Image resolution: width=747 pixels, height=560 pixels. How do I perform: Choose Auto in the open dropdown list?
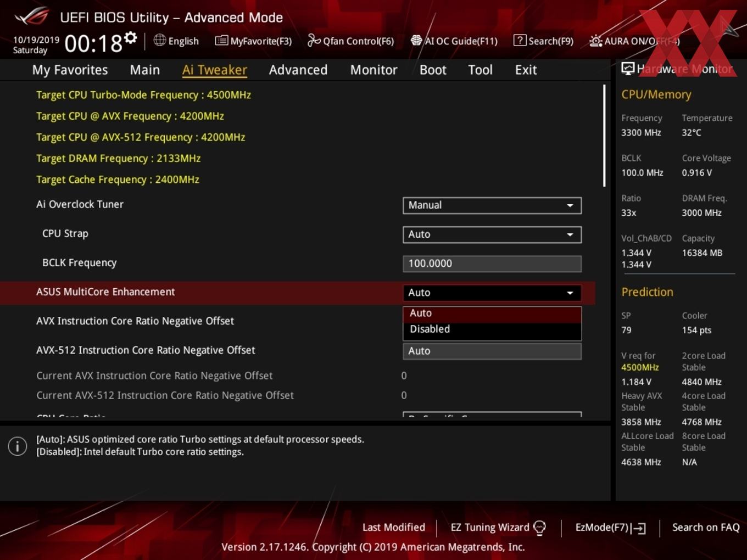pyautogui.click(x=492, y=313)
